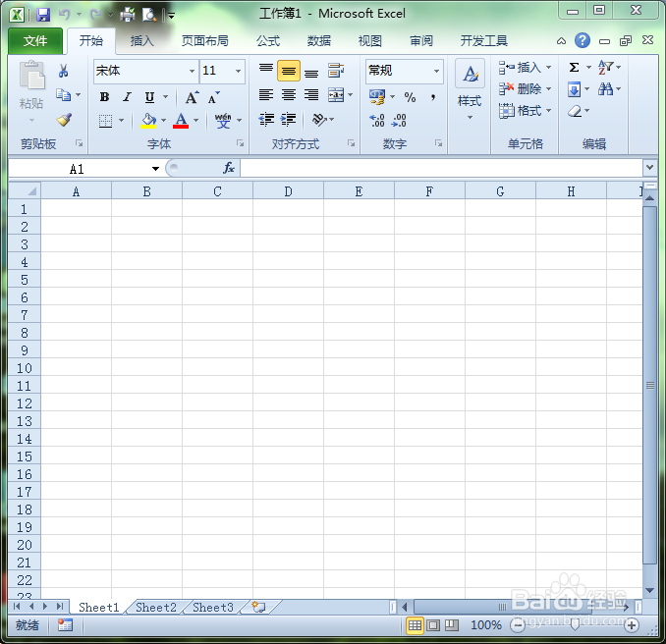The image size is (666, 644).
Task: Toggle Underline formatting
Action: pos(149,97)
